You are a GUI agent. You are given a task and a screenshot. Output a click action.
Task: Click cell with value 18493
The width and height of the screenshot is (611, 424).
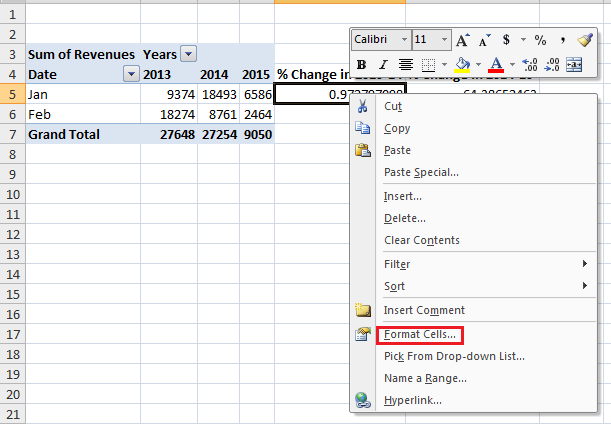point(219,94)
